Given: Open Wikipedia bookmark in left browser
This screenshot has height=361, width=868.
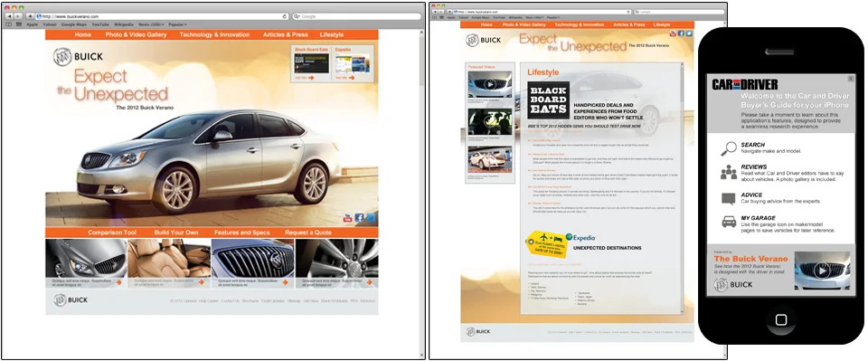Looking at the screenshot, I should coord(124,24).
